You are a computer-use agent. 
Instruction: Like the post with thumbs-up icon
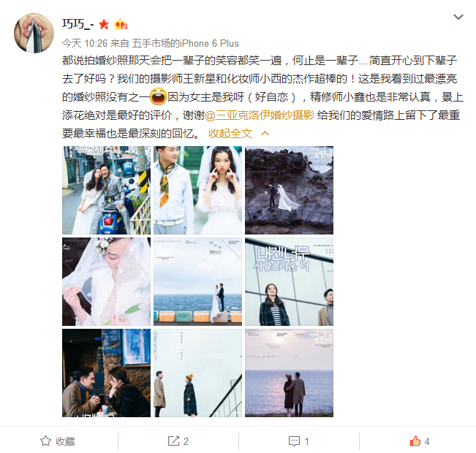click(415, 441)
